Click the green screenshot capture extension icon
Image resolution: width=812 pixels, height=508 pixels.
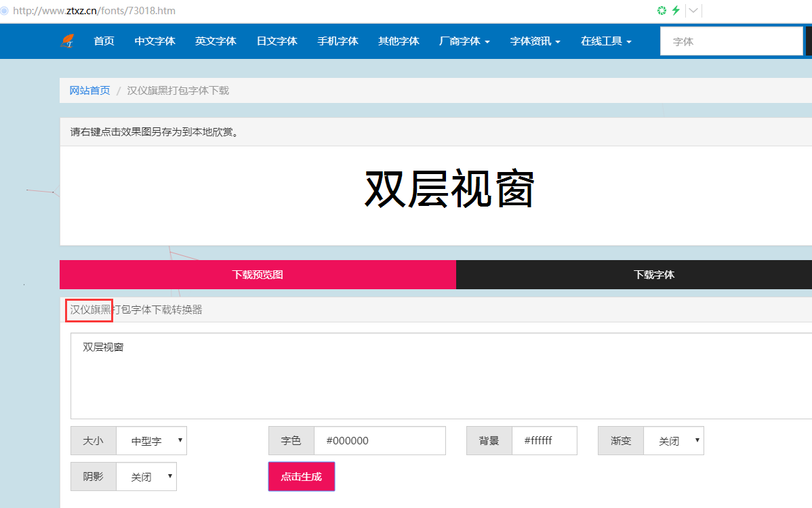tap(660, 11)
